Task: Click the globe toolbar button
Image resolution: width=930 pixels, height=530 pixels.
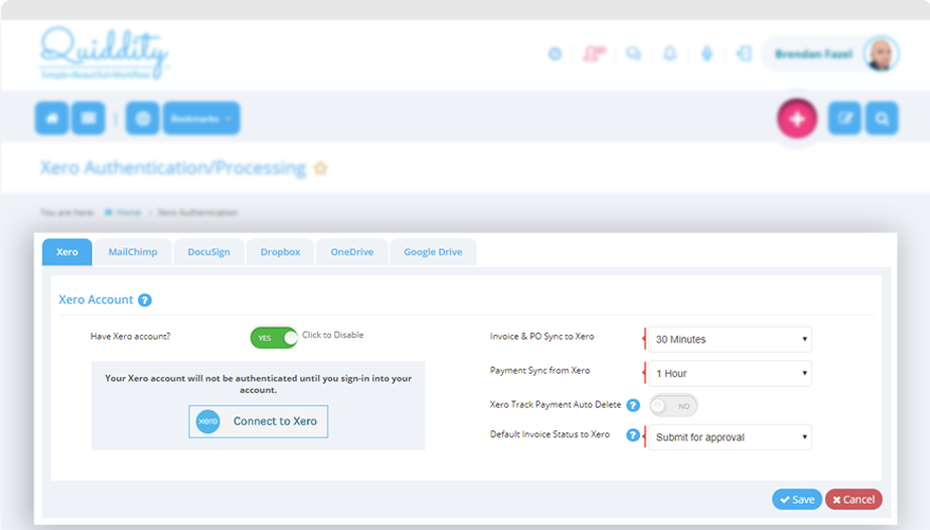Action: (x=142, y=119)
